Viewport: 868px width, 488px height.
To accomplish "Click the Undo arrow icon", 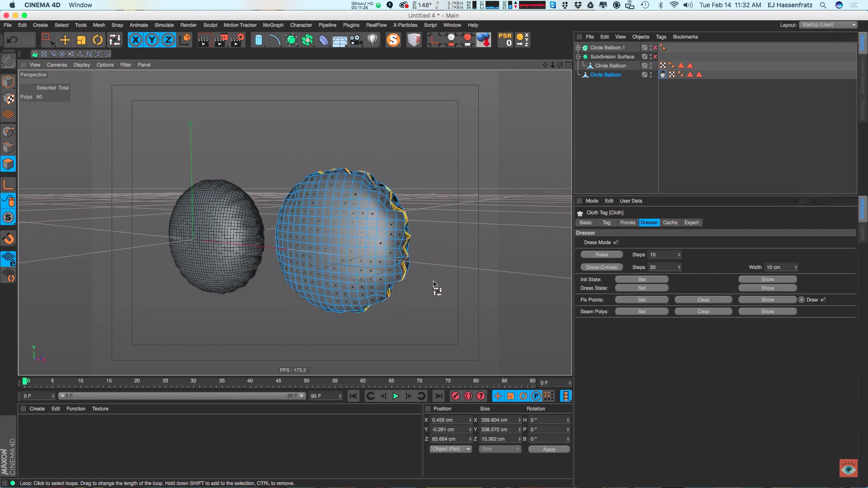I will click(x=12, y=40).
